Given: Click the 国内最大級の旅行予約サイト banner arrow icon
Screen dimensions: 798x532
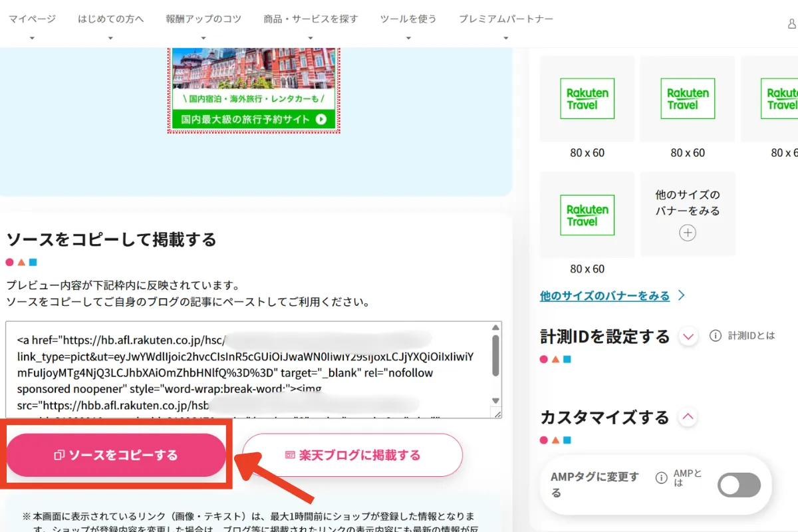Looking at the screenshot, I should (x=321, y=120).
